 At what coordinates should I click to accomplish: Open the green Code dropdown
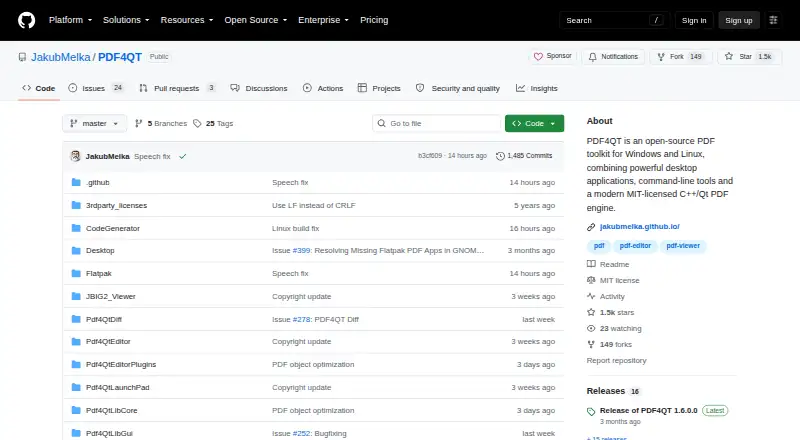coord(534,124)
